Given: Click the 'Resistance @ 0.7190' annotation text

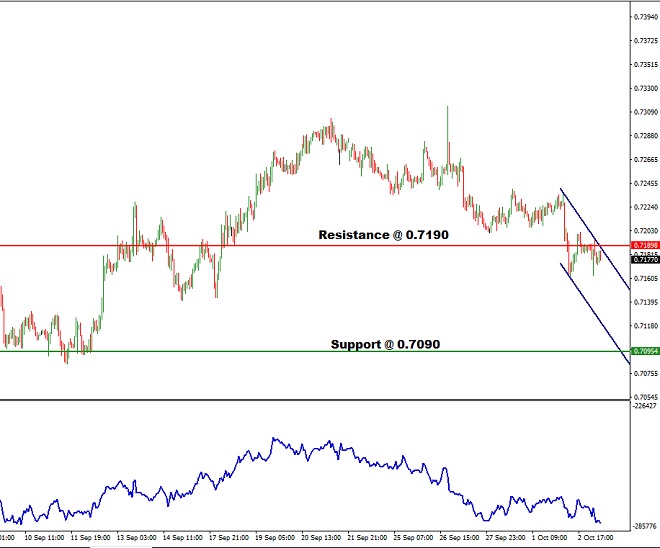Looking at the screenshot, I should (383, 235).
